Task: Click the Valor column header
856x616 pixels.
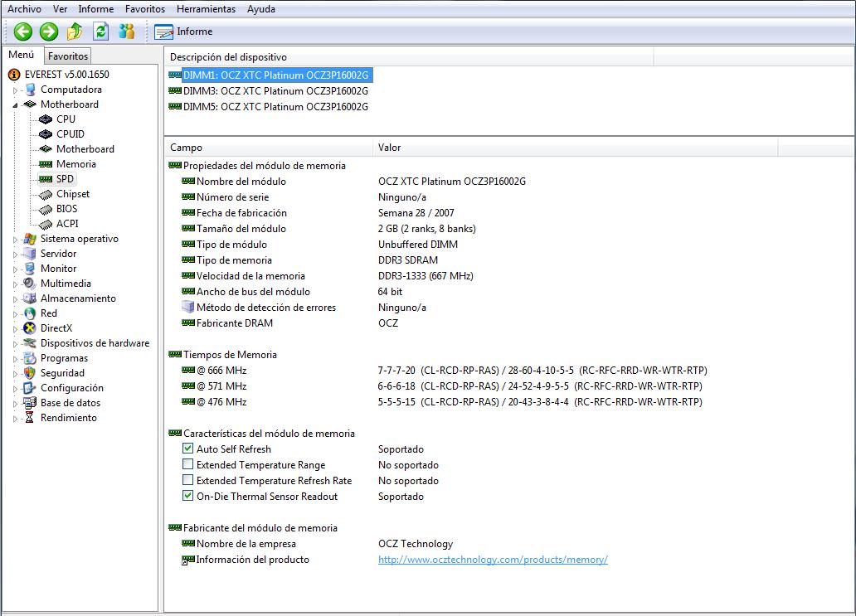Action: pyautogui.click(x=576, y=148)
